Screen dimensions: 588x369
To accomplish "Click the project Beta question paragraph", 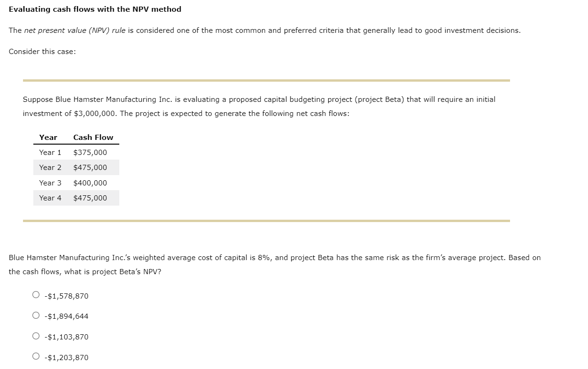I will click(x=275, y=264).
